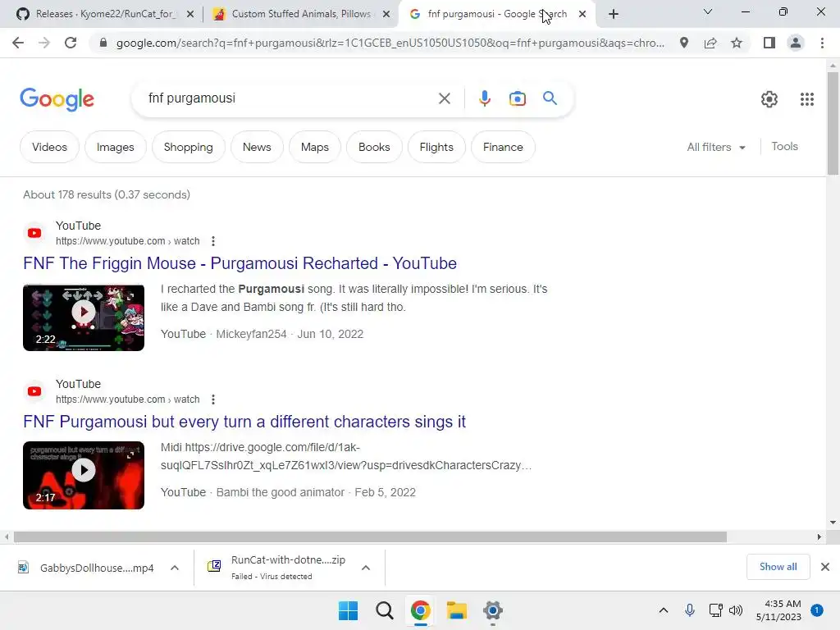Open File Explorer from the taskbar

[456, 610]
